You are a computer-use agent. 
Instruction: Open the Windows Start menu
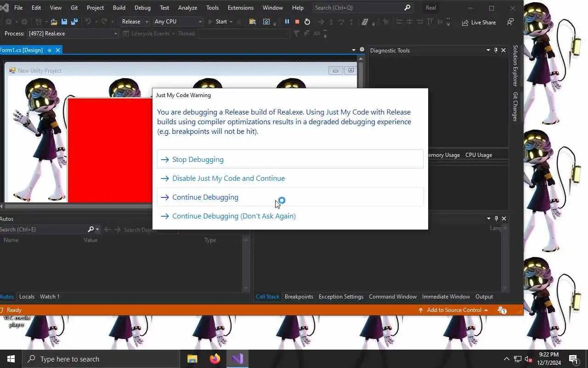coord(11,359)
